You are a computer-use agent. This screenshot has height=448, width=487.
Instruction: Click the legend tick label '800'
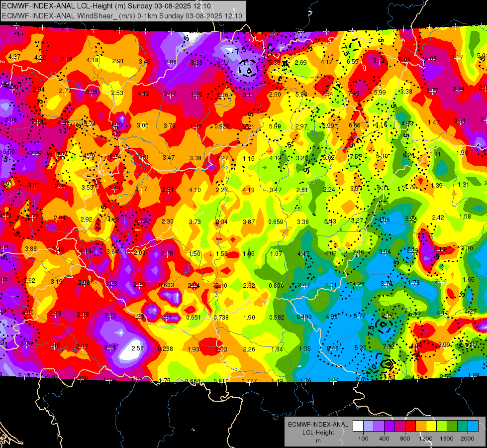click(x=405, y=439)
